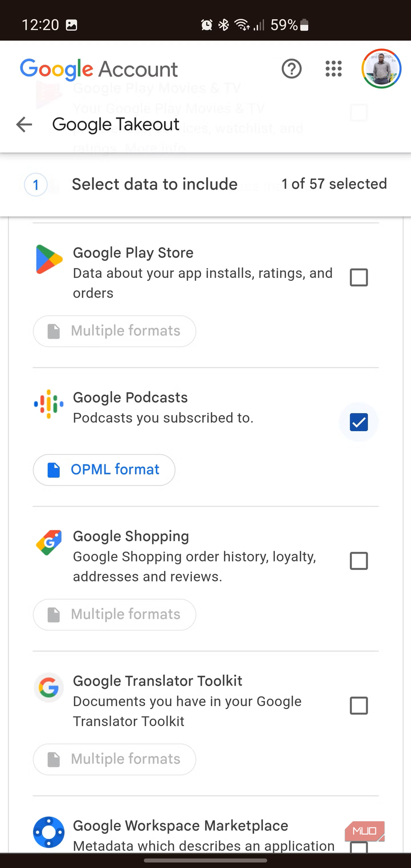The image size is (411, 868).
Task: Open the OPML format options
Action: pos(104,470)
